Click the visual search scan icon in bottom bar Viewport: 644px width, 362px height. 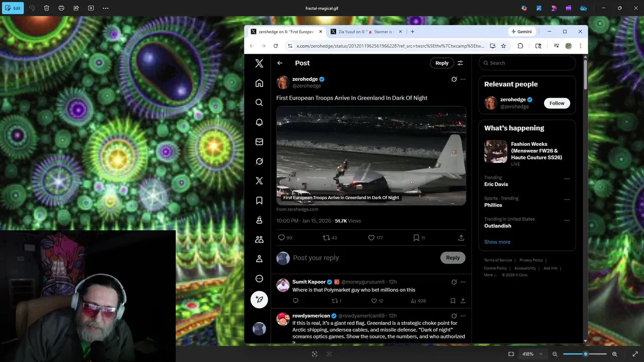coord(314,354)
